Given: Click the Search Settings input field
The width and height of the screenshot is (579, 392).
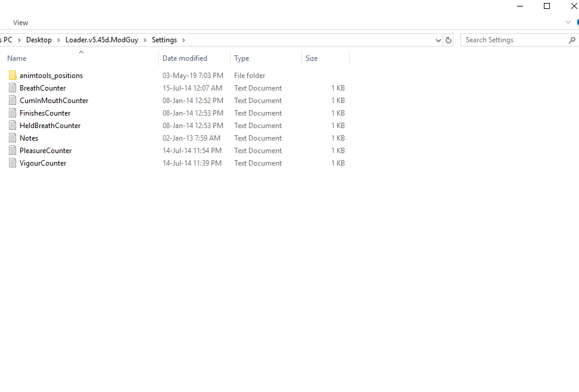Looking at the screenshot, I should click(512, 40).
